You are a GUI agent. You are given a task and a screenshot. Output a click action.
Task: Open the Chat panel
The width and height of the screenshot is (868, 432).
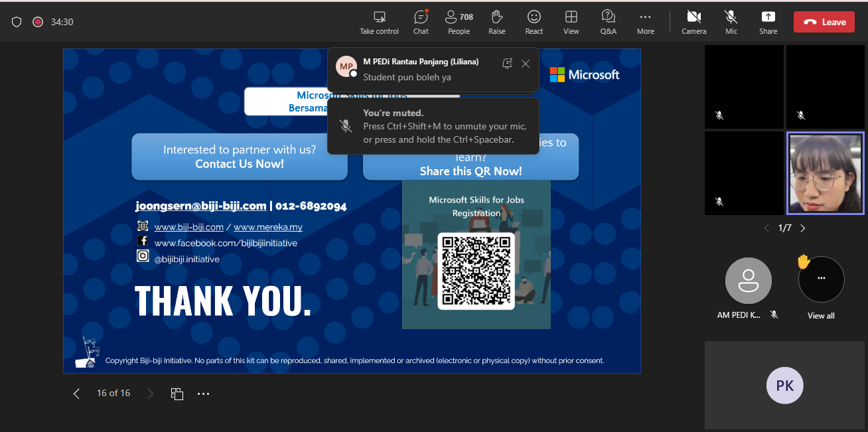pos(420,21)
